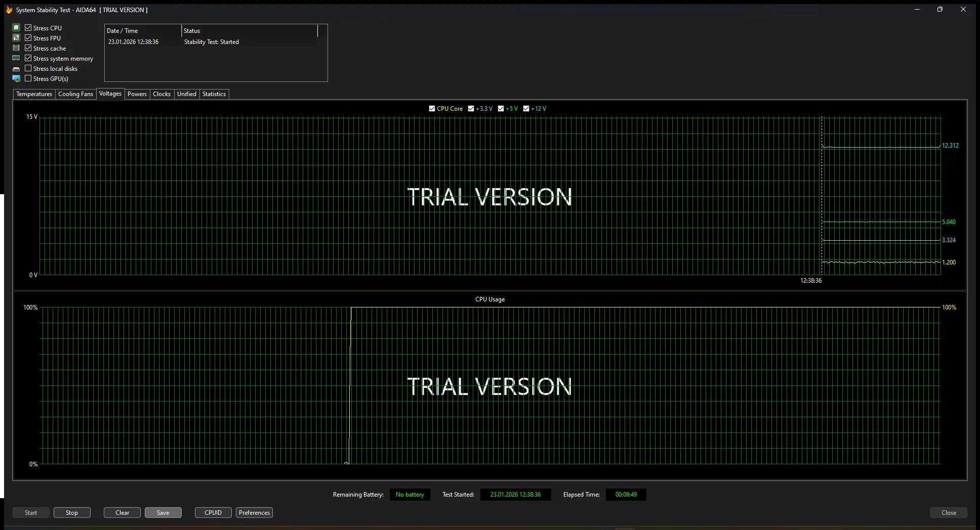Image resolution: width=980 pixels, height=530 pixels.
Task: Restore the window using the title bar button
Action: point(940,10)
